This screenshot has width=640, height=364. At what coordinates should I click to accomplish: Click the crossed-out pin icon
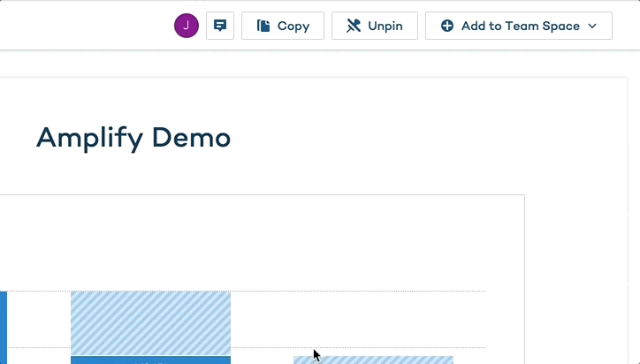click(x=354, y=26)
